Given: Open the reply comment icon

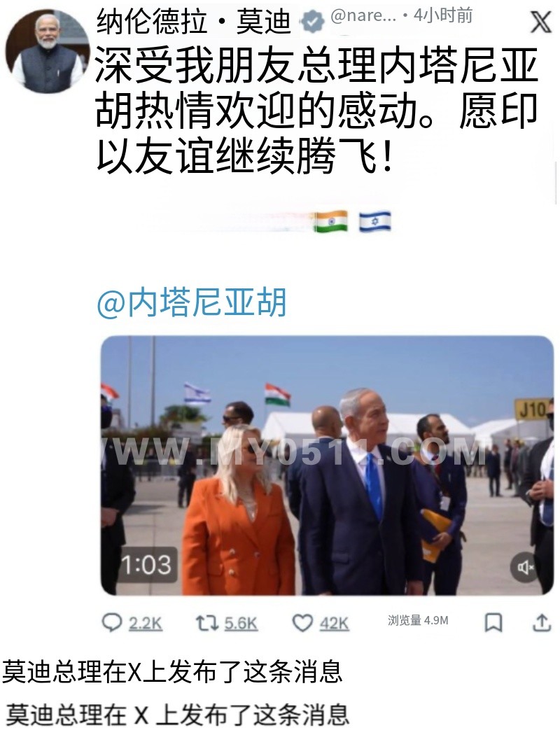Looking at the screenshot, I should 111,623.
